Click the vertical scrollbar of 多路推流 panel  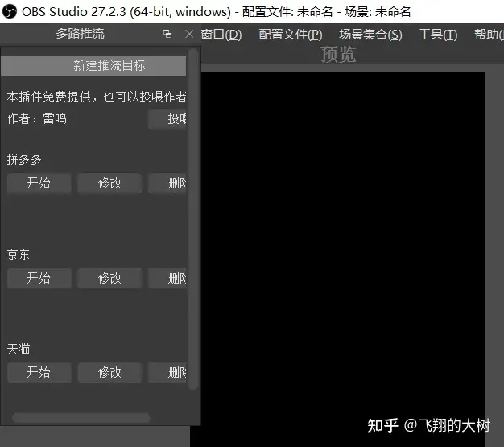193,219
